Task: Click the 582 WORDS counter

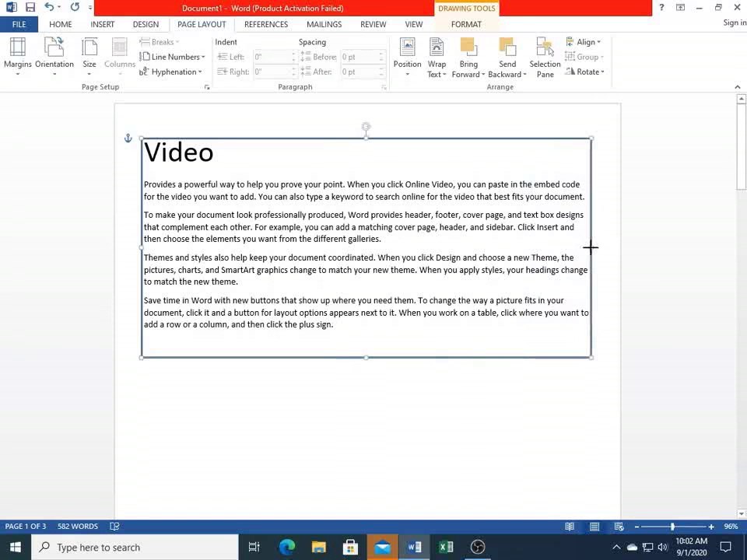Action: pyautogui.click(x=78, y=527)
